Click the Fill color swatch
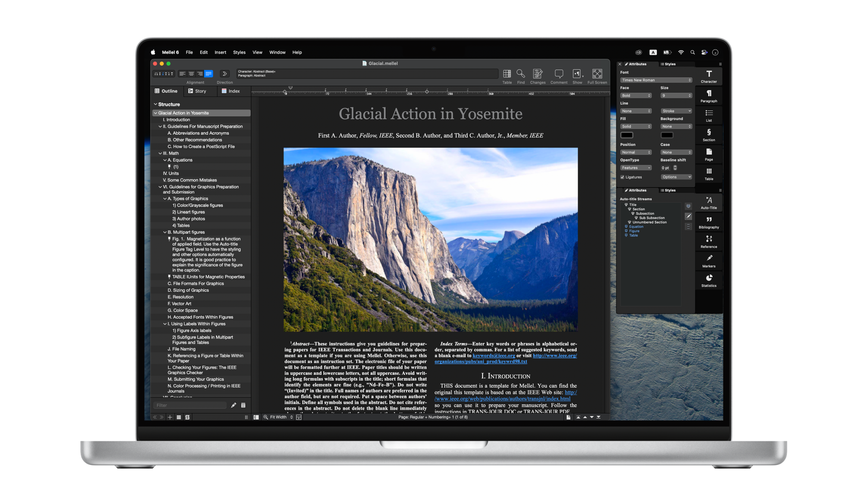Screen dimensions: 868x494 pyautogui.click(x=627, y=135)
